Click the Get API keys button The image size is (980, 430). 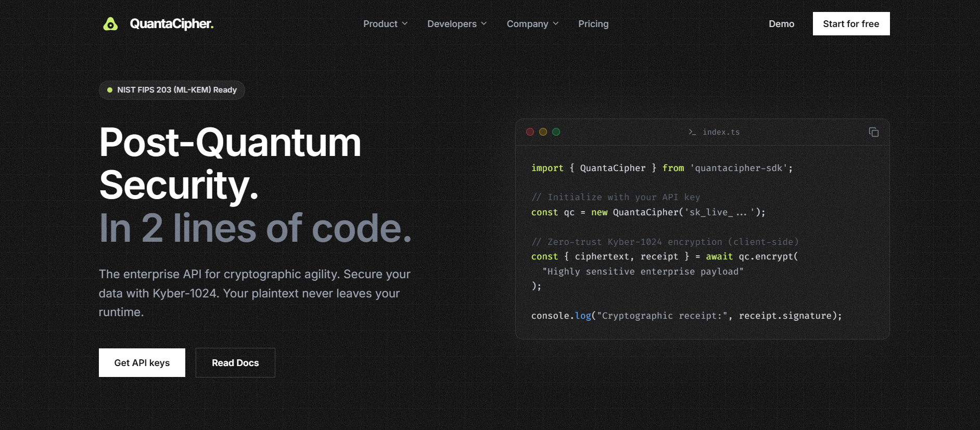point(142,362)
